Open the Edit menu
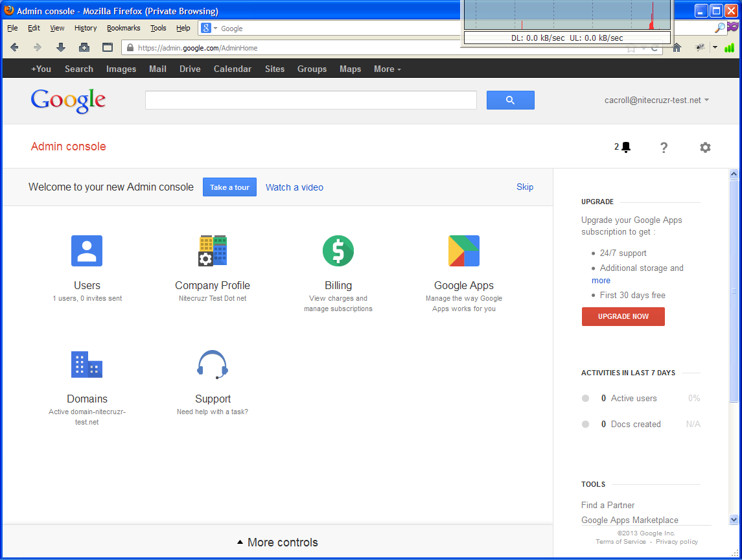The image size is (742, 560). (x=34, y=28)
